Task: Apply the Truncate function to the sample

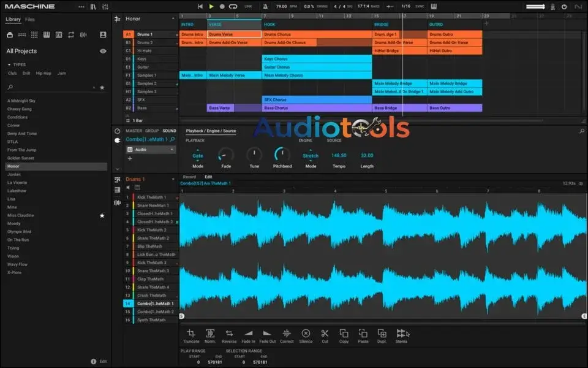Action: click(192, 334)
